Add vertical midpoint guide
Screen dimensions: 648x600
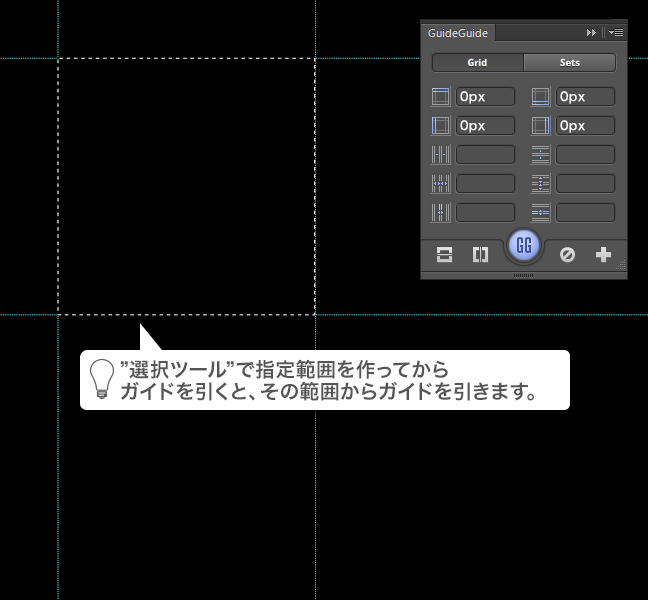click(x=480, y=255)
